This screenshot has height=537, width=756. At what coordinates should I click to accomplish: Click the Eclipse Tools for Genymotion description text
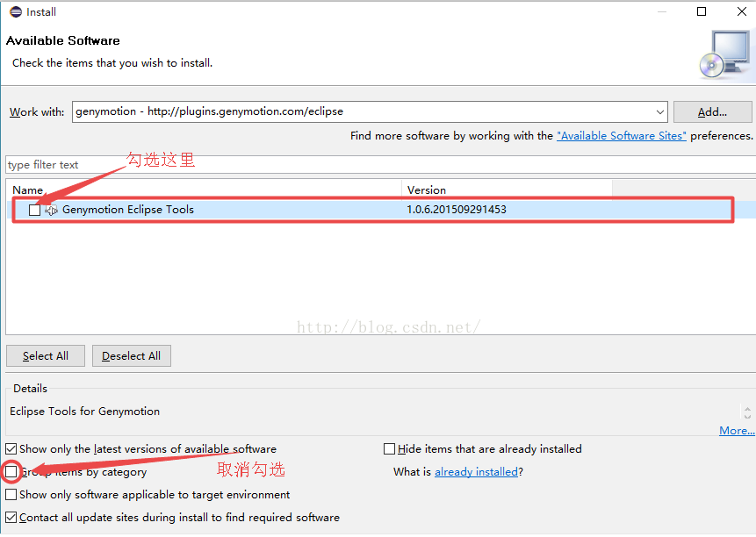click(85, 412)
